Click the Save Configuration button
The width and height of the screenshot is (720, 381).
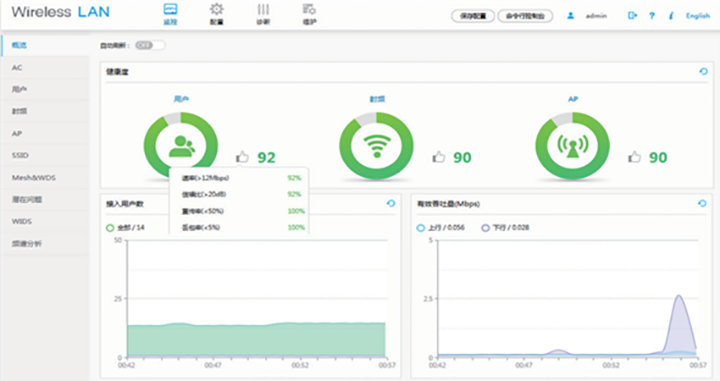(473, 16)
